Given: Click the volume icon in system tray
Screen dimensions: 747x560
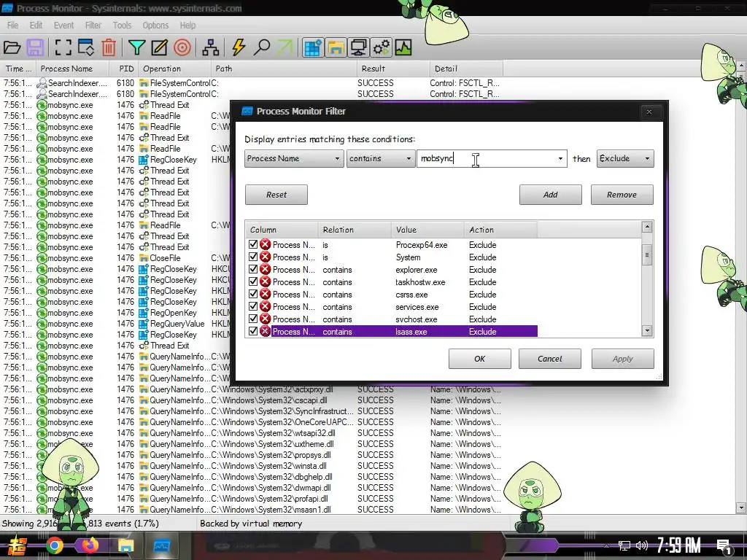Looking at the screenshot, I should pos(642,545).
